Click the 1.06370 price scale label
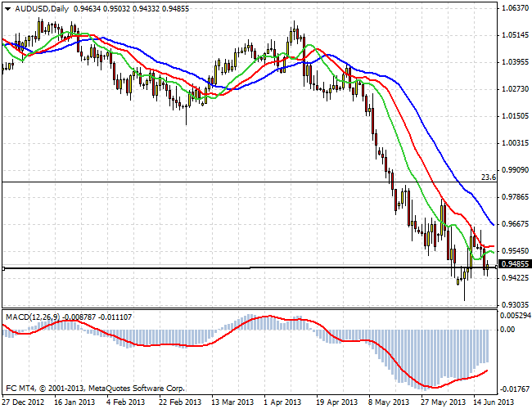The height and width of the screenshot is (409, 532). (515, 8)
